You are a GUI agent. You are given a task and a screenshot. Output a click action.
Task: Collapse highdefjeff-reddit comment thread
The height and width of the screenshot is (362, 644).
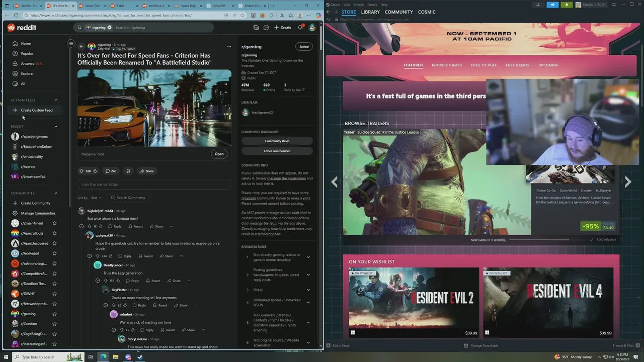82,226
